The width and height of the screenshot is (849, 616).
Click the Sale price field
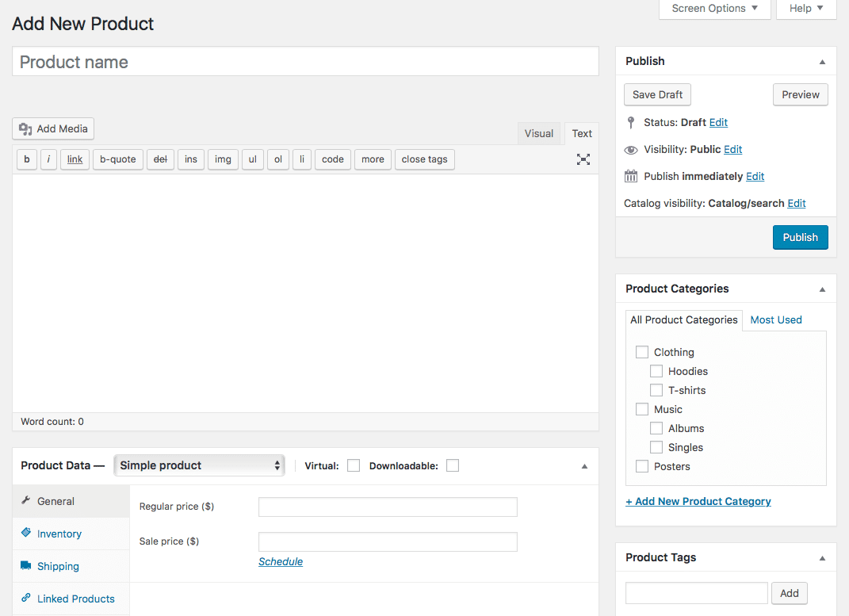pyautogui.click(x=388, y=541)
